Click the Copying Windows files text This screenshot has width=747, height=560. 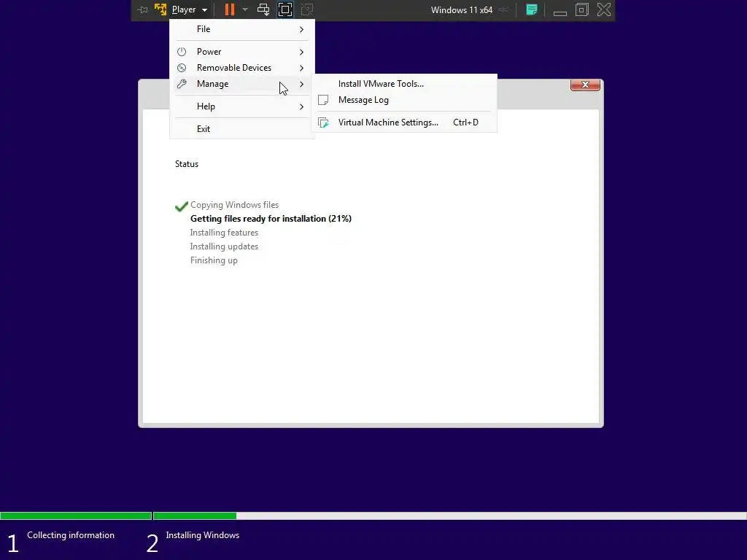coord(234,205)
